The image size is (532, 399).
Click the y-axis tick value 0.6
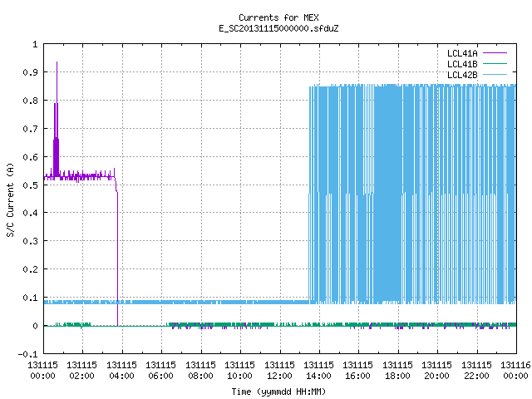click(30, 157)
